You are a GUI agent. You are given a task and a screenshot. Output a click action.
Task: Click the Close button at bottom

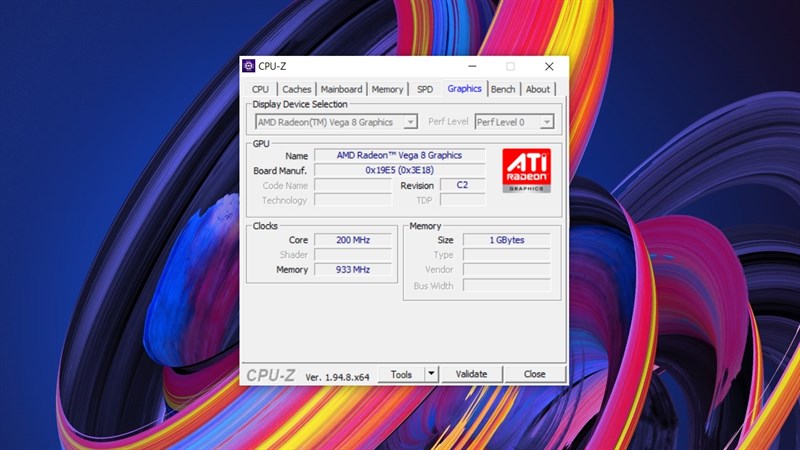tap(535, 374)
